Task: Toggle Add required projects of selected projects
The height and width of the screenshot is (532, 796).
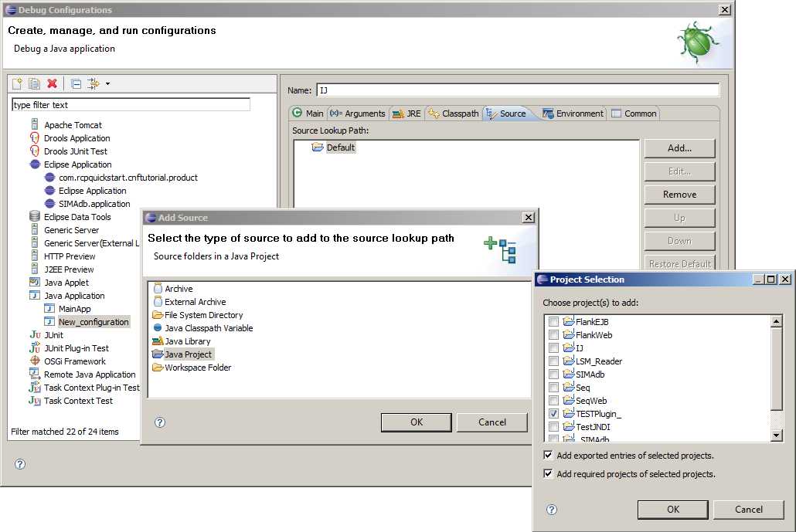Action: (x=548, y=473)
